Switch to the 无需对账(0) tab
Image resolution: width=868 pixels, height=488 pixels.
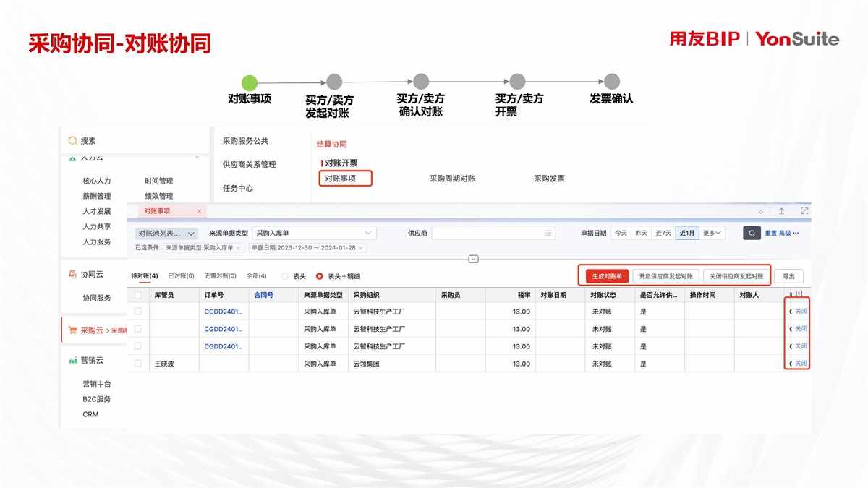(220, 276)
